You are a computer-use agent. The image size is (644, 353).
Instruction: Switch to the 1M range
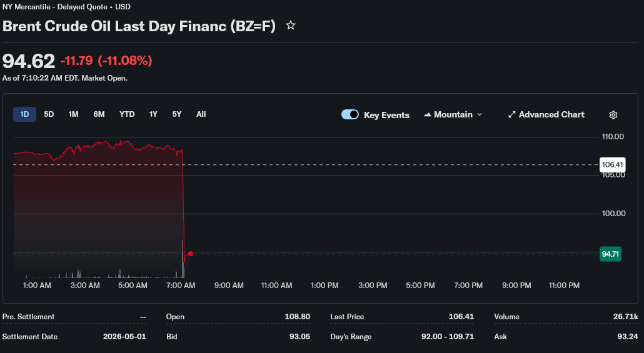click(74, 114)
